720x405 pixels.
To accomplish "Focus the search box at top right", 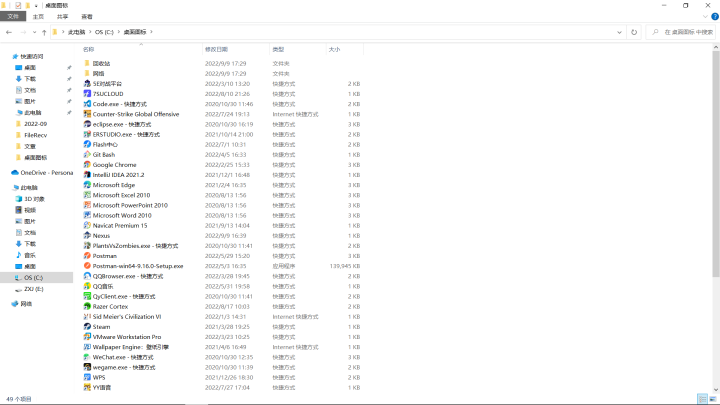I will 683,32.
